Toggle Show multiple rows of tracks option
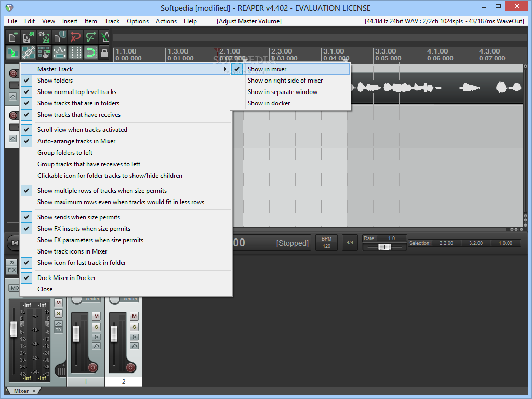532x399 pixels. [x=126, y=191]
